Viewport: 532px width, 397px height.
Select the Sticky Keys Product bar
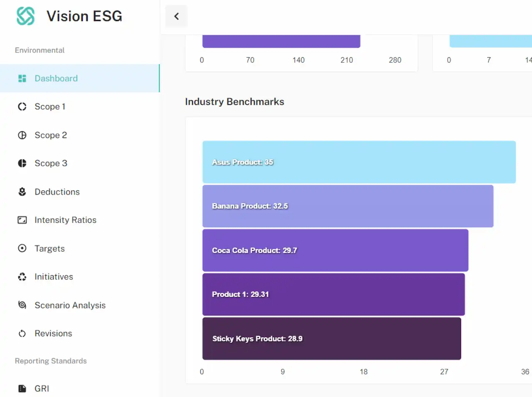click(x=332, y=338)
